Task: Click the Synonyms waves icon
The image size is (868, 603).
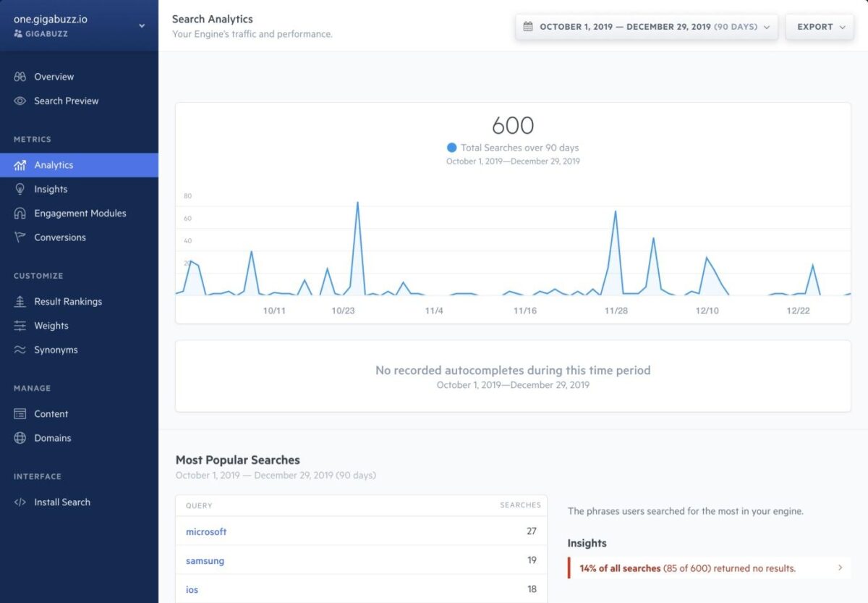Action: click(x=19, y=350)
